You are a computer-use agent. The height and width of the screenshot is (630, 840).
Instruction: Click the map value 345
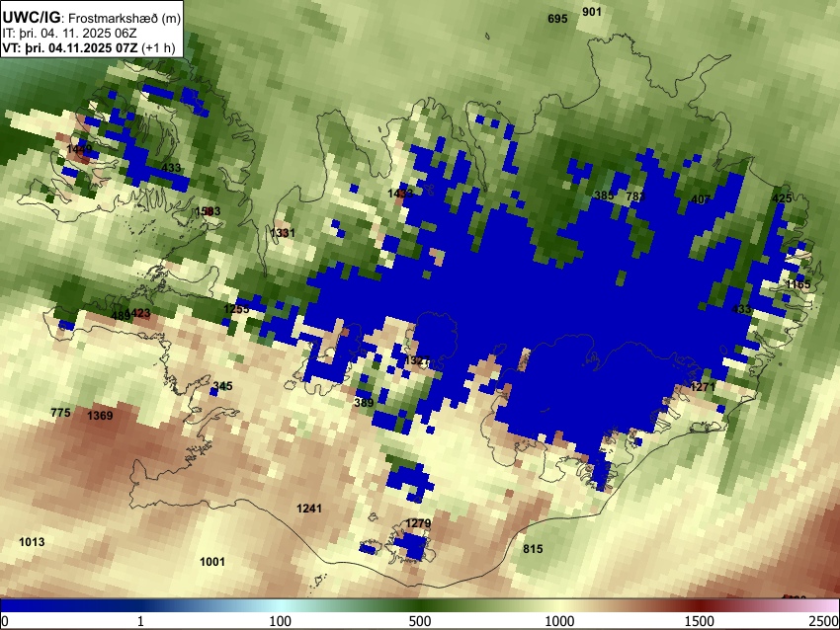[222, 386]
